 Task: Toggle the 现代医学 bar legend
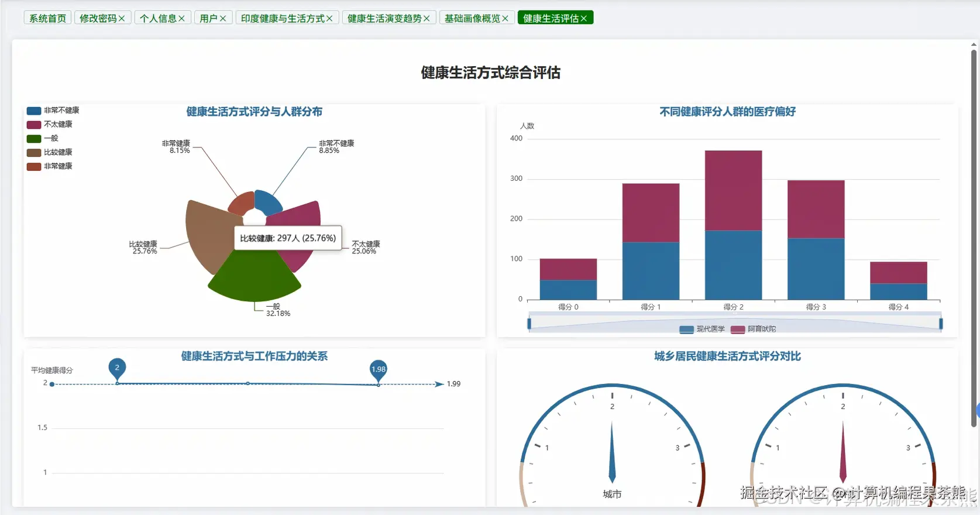coord(702,329)
